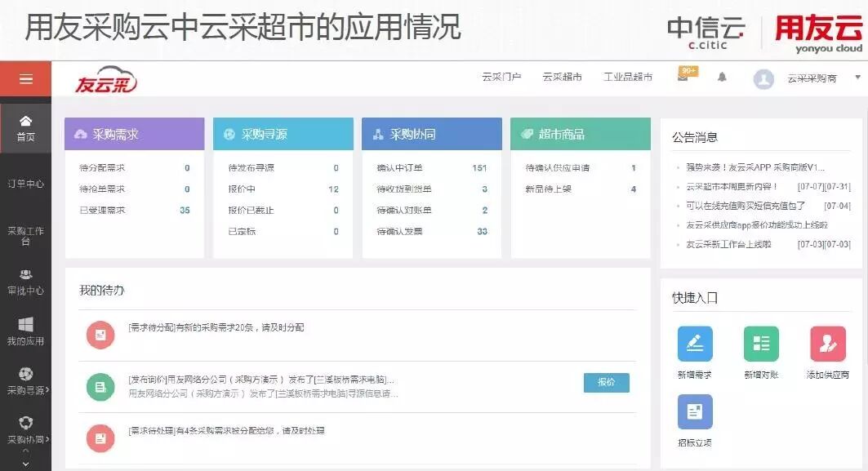Click the 采购需求 card header
This screenshot has width=868, height=471.
click(135, 134)
